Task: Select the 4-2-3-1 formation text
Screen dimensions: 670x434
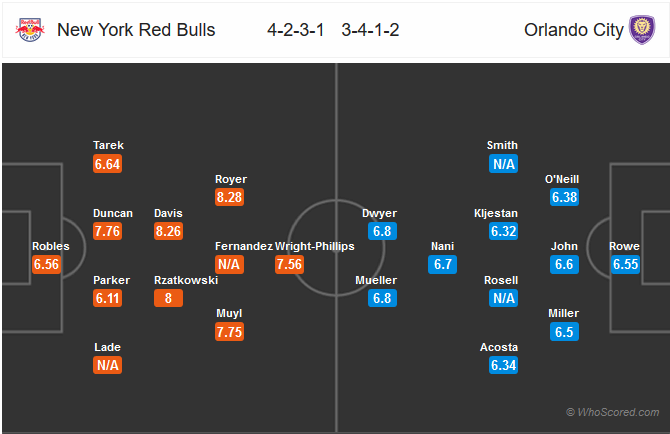Action: 296,30
